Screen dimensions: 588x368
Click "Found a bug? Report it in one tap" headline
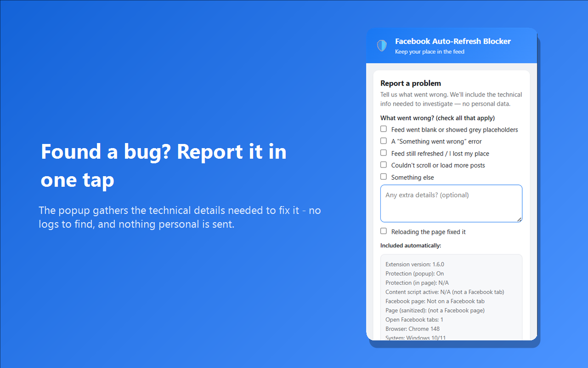click(x=164, y=166)
